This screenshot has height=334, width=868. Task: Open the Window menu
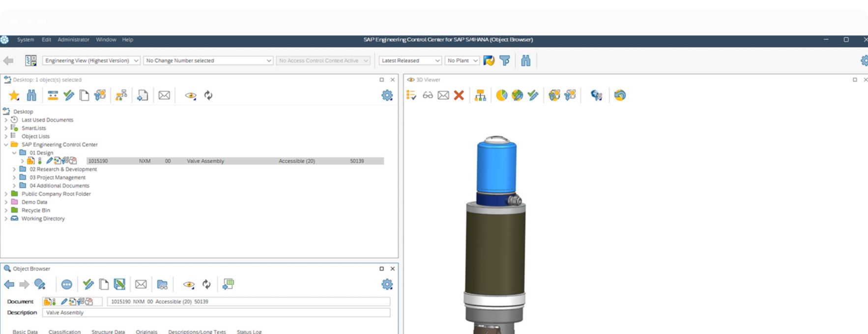pos(106,40)
